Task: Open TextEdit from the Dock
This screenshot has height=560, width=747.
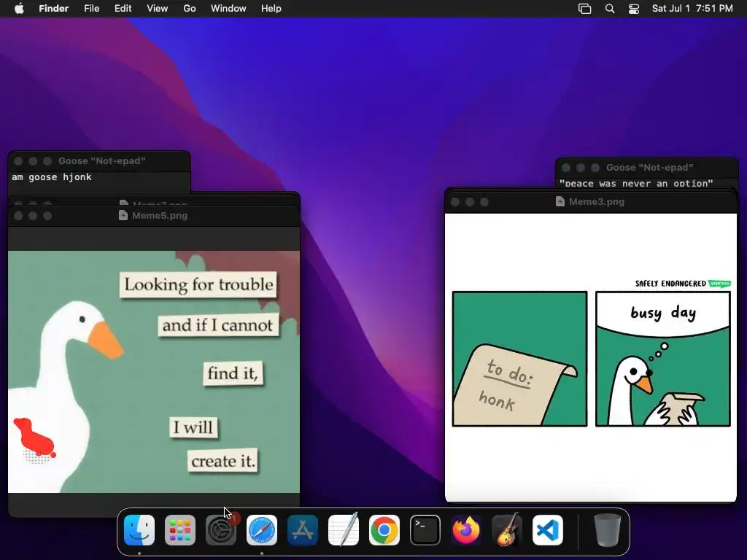Action: pyautogui.click(x=344, y=530)
